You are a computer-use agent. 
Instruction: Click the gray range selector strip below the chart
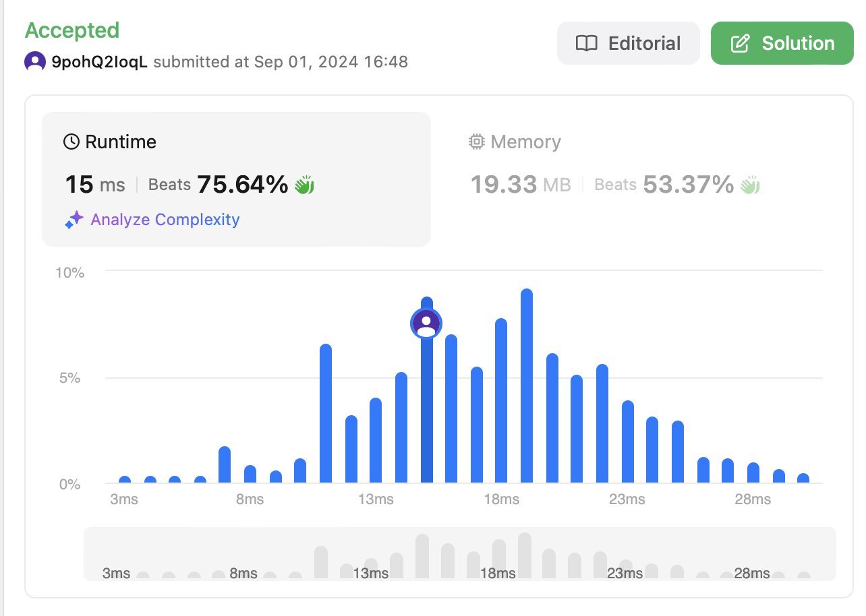[x=460, y=554]
